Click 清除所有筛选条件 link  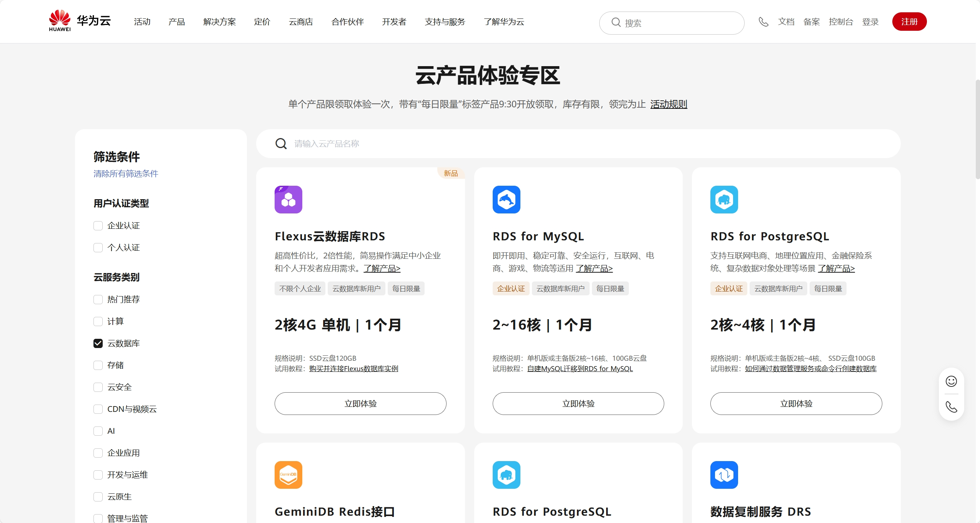point(126,174)
